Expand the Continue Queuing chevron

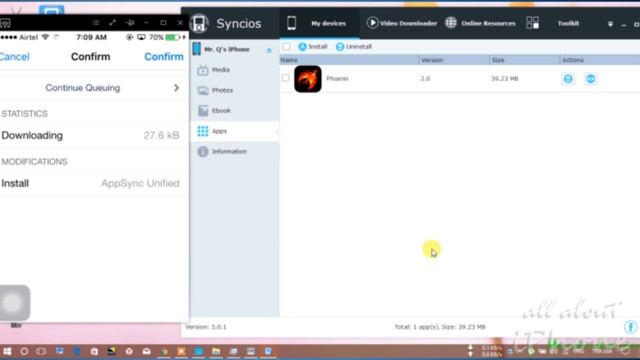point(176,88)
